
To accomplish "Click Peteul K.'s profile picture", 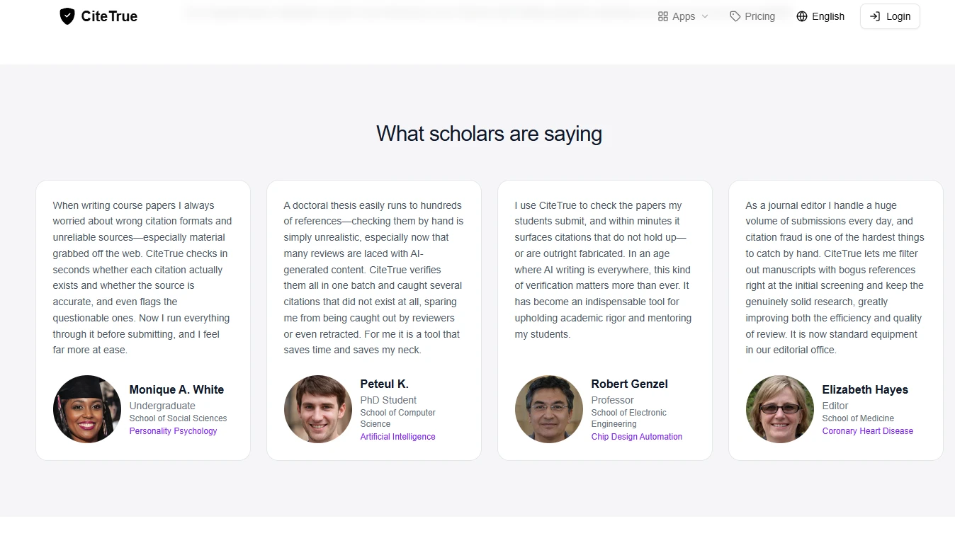I will pyautogui.click(x=318, y=409).
